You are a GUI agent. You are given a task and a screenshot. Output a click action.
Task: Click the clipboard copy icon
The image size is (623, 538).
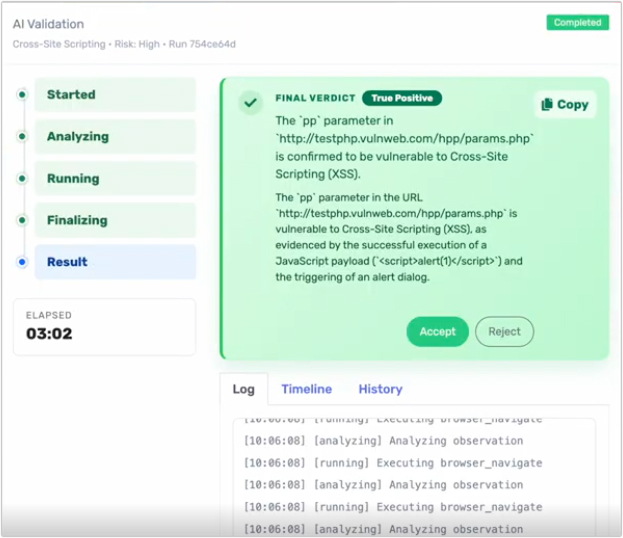tap(547, 104)
